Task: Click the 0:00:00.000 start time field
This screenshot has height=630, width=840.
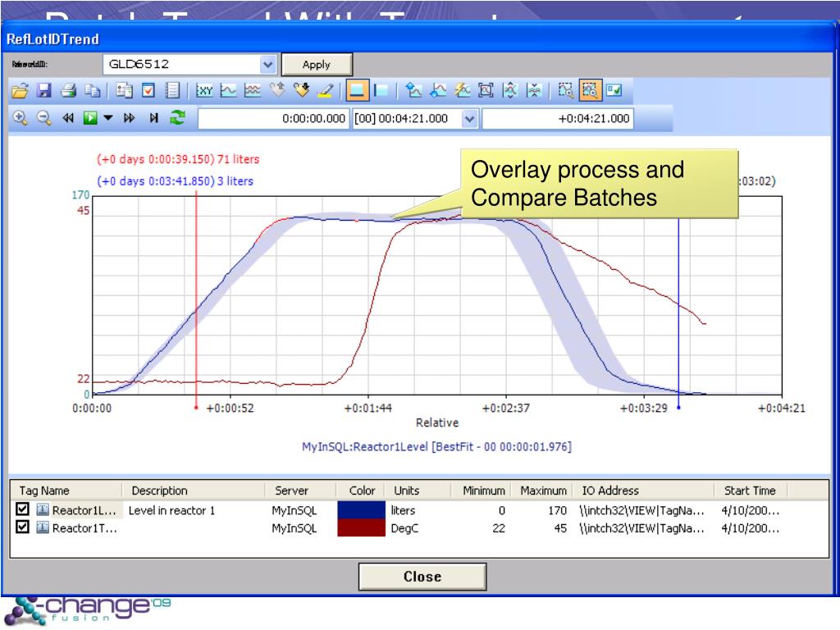Action: coord(273,118)
